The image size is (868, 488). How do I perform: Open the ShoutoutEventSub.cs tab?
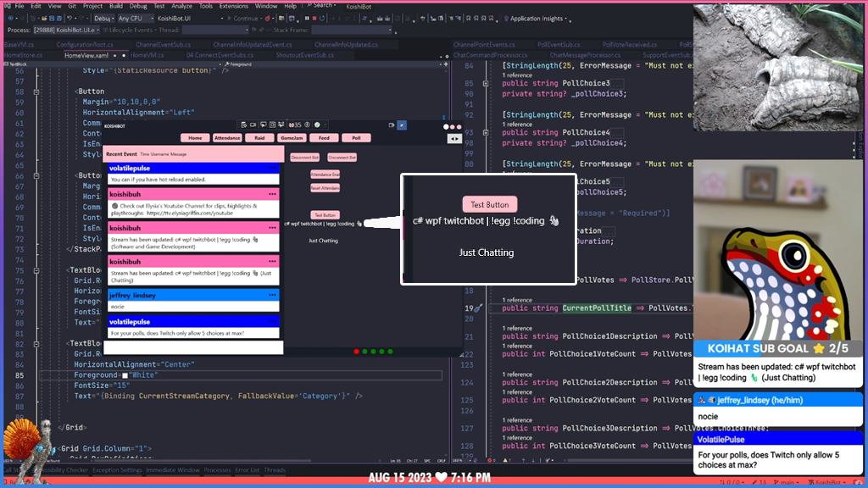tap(304, 55)
